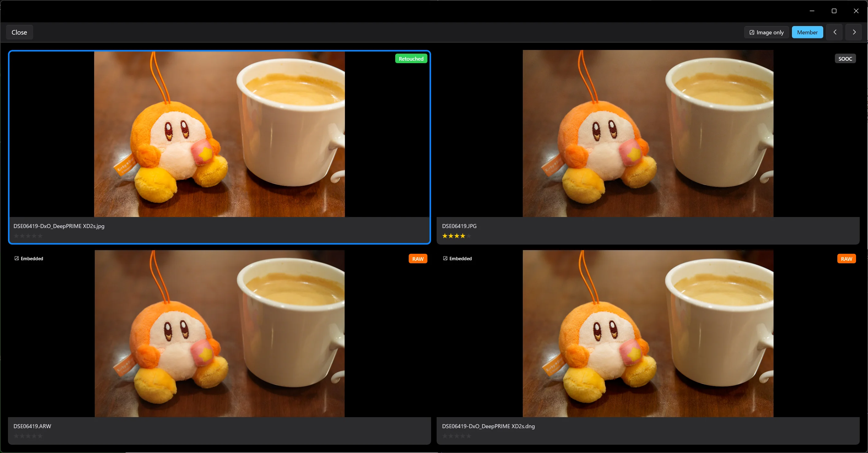
Task: Click the Retouched badge on first photo
Action: 411,59
